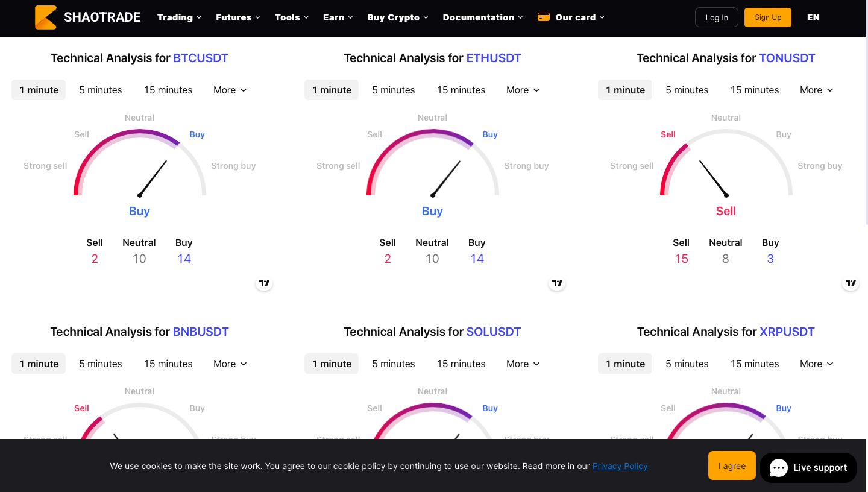Click the SHAOTRADE logo icon
This screenshot has height=492, width=868.
coord(46,17)
